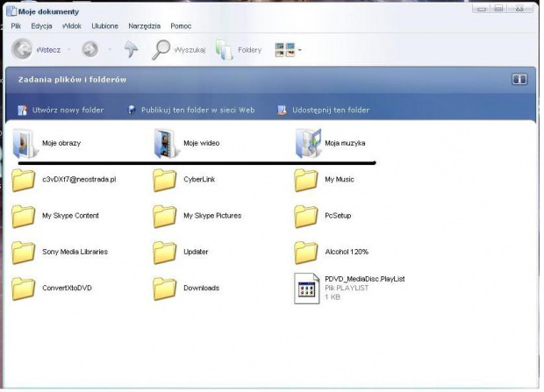This screenshot has width=544, height=392.
Task: Open the Ulubione menu
Action: click(105, 26)
